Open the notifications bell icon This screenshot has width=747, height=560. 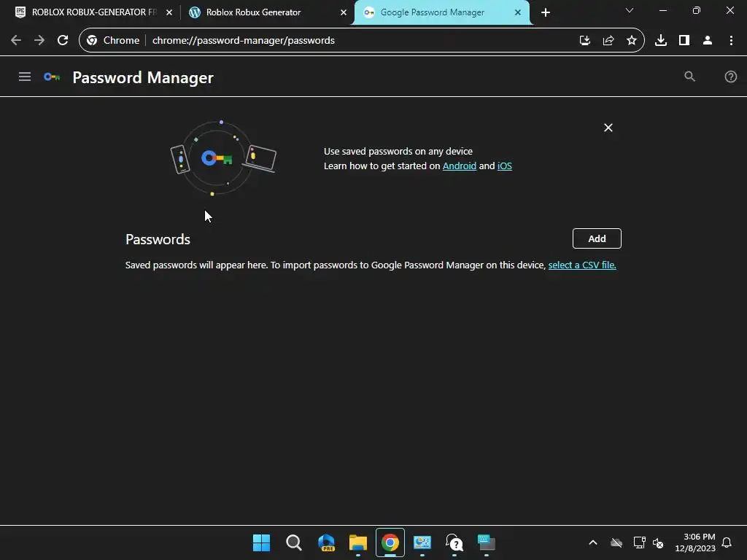click(727, 542)
